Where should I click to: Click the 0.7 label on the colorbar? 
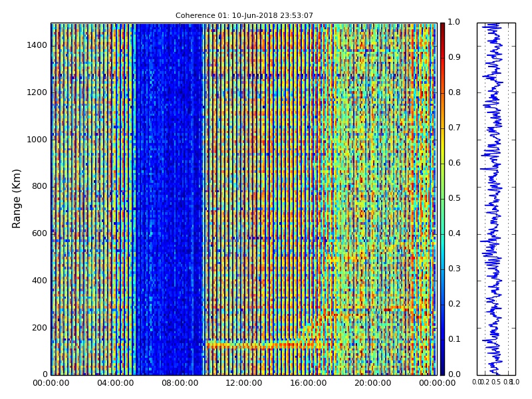pyautogui.click(x=454, y=128)
